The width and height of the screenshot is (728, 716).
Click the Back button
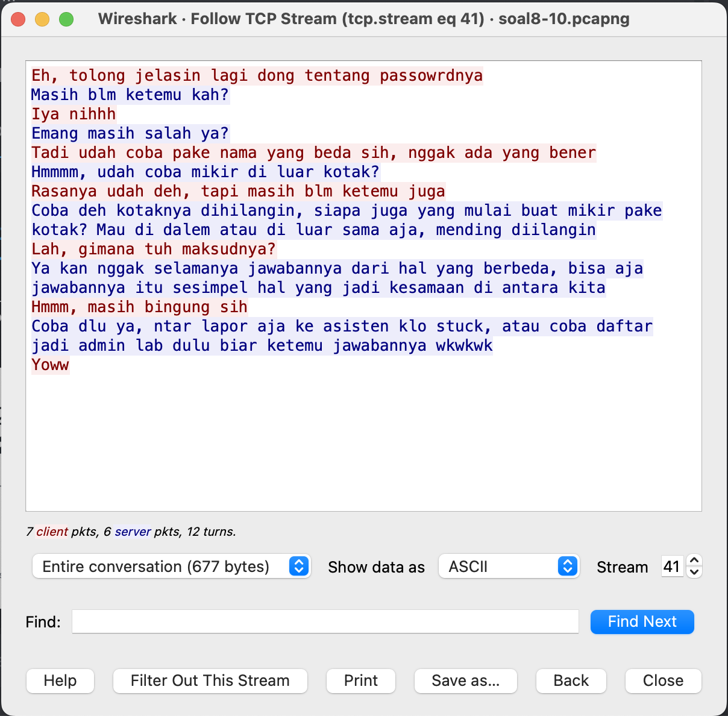tap(571, 680)
